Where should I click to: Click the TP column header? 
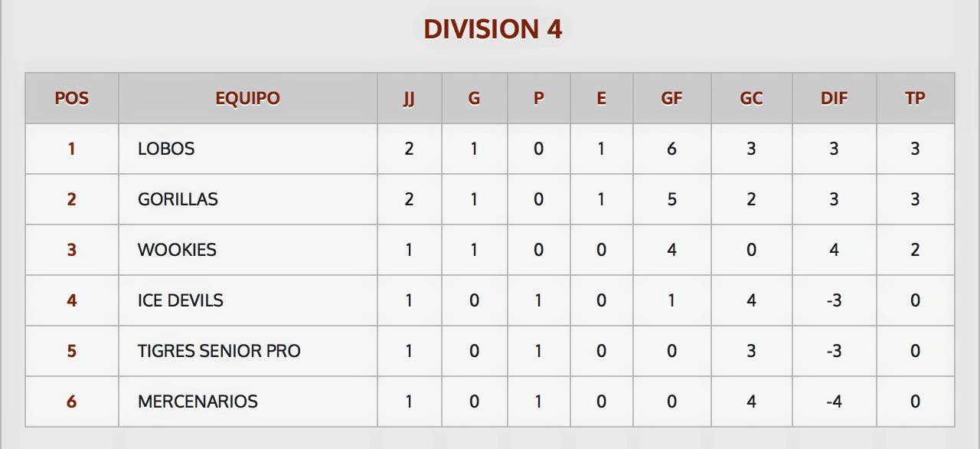[915, 98]
